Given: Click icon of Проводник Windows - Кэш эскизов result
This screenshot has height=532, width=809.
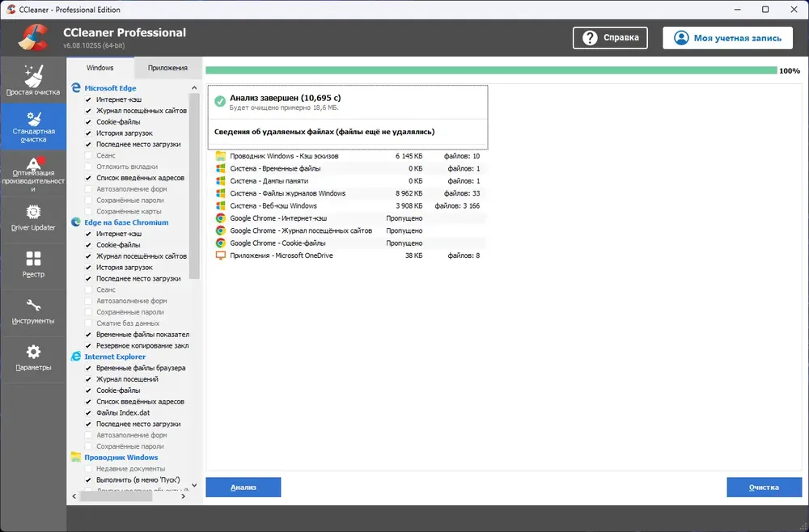Looking at the screenshot, I should click(x=220, y=156).
